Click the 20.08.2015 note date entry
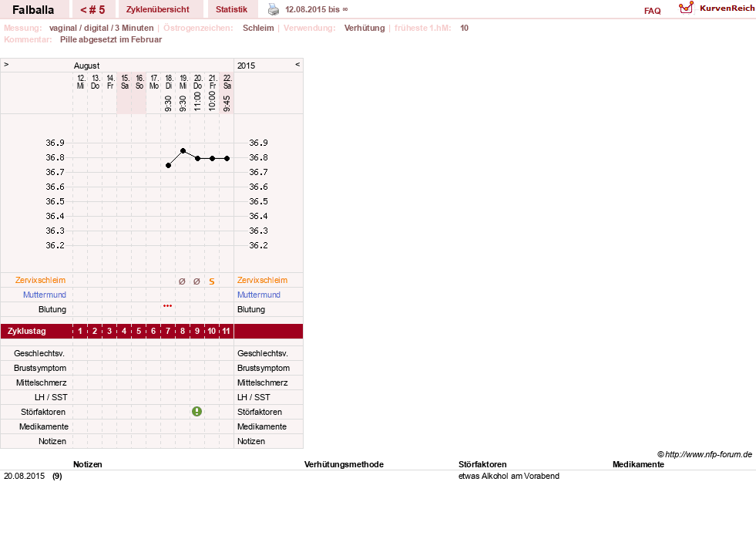756x556 pixels. click(x=24, y=476)
